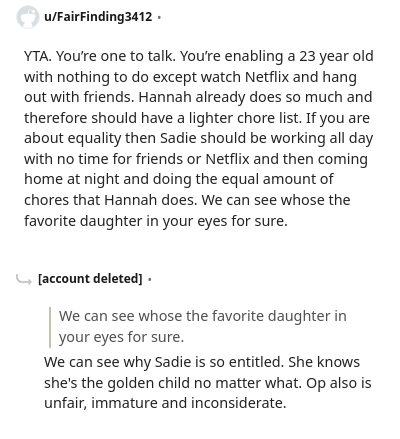Click the line 'favorite daughter in your eyes'

point(156,221)
